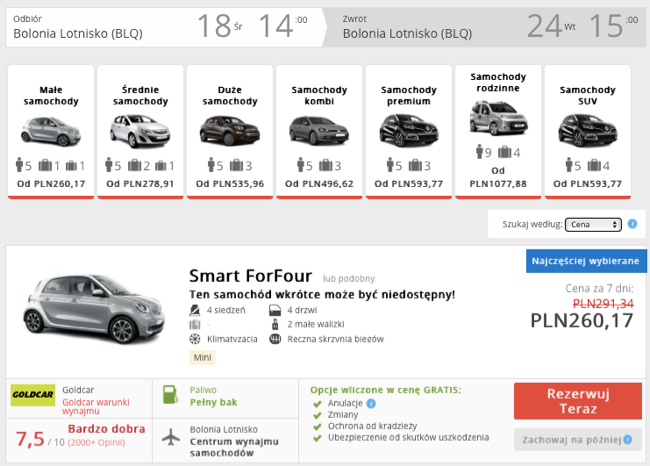Click the Pełny bak fuel policy text

pyautogui.click(x=213, y=403)
